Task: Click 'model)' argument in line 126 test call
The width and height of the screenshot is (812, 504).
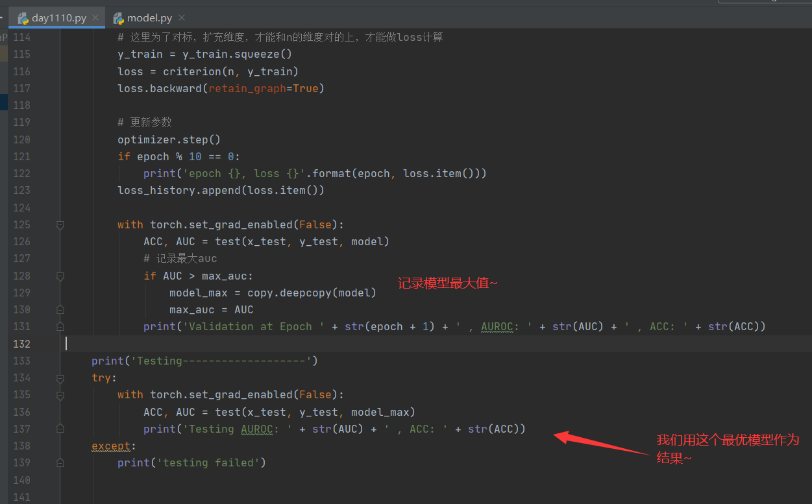Action: click(370, 241)
